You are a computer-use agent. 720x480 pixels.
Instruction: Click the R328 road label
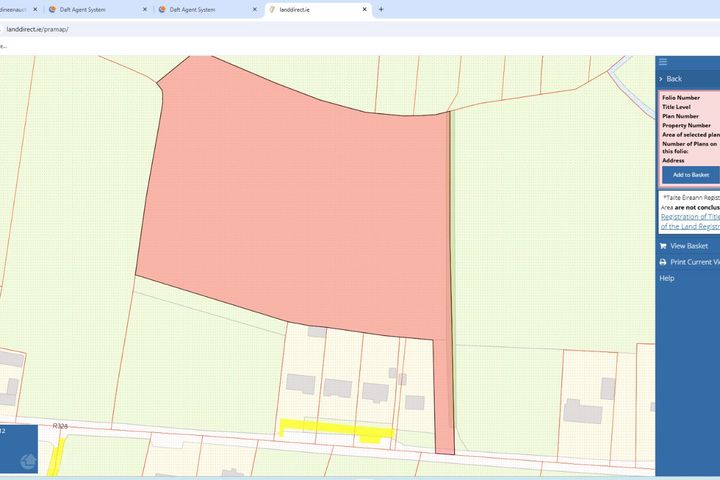tap(60, 426)
